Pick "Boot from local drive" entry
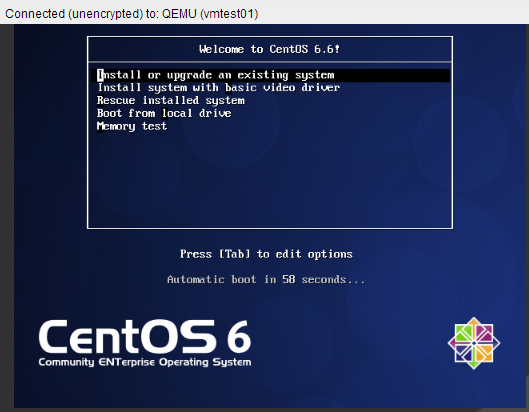Viewport: 529px width, 412px height. click(164, 113)
